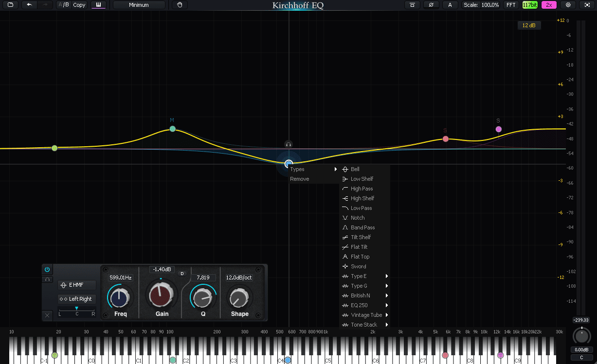Toggle the band power button
The width and height of the screenshot is (597, 364).
point(47,269)
